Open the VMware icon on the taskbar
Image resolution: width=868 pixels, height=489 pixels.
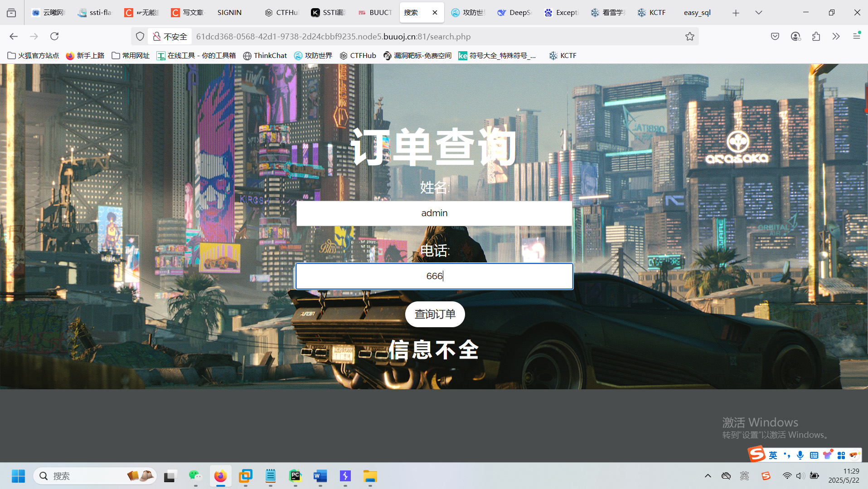tap(245, 476)
